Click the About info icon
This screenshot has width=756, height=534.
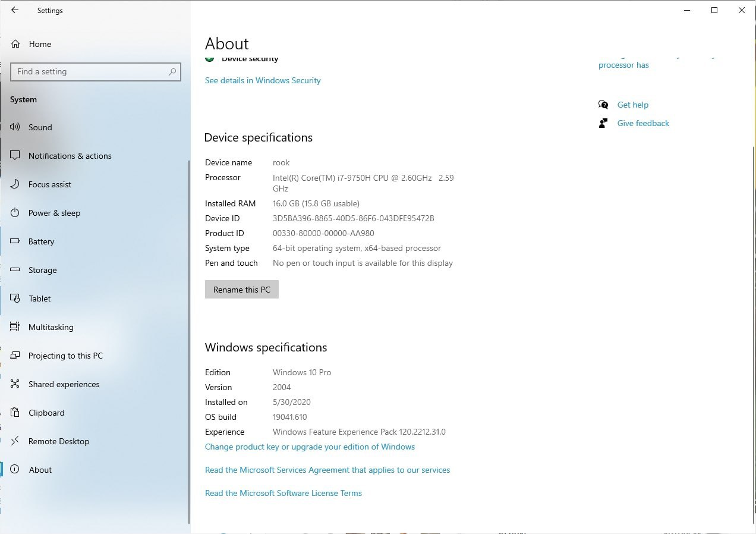[15, 470]
